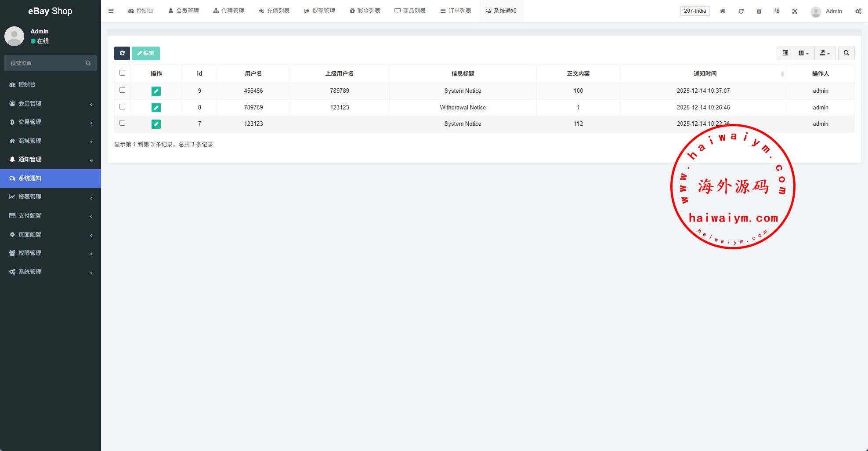868x451 pixels.
Task: Click edit pencil icon for row Id 7
Action: pyautogui.click(x=156, y=124)
